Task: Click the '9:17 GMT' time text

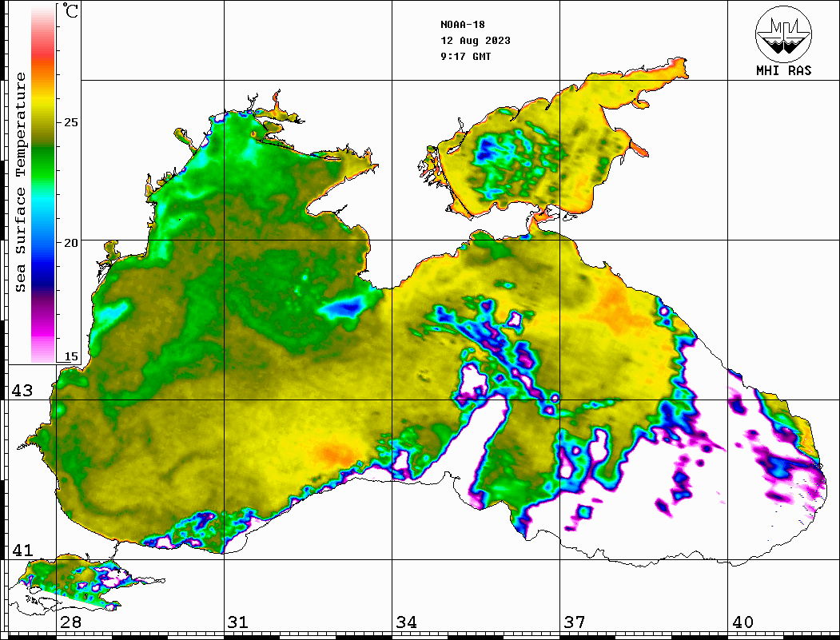Action: pos(466,56)
